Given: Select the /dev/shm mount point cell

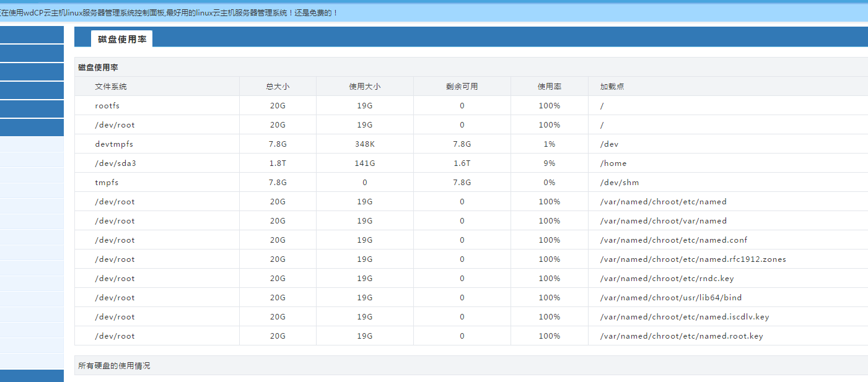Looking at the screenshot, I should [x=620, y=183].
